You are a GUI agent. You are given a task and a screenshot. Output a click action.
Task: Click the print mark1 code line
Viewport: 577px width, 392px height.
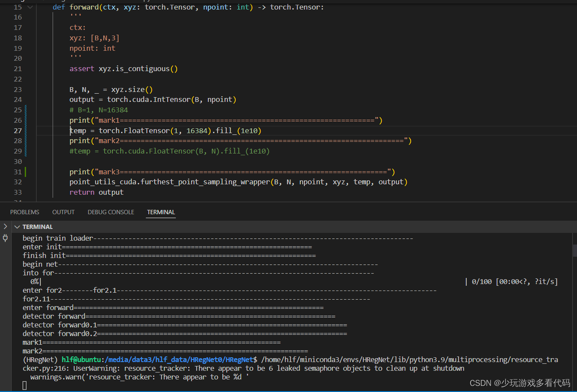(x=226, y=120)
